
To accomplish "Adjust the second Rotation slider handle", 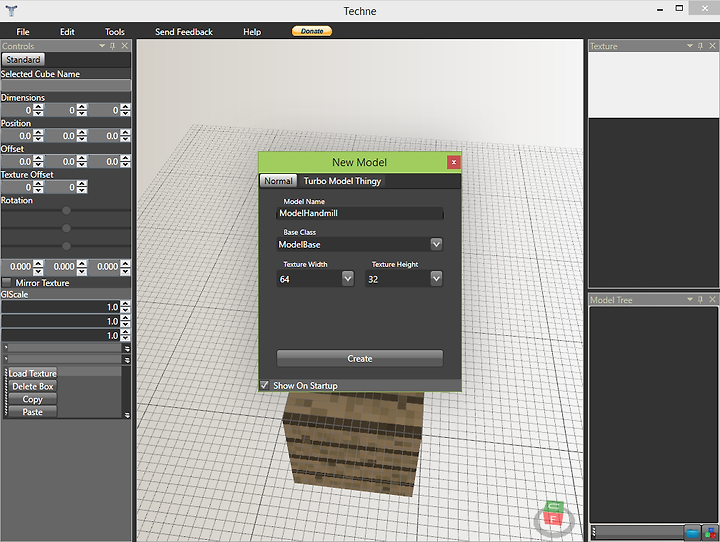I will click(x=66, y=228).
